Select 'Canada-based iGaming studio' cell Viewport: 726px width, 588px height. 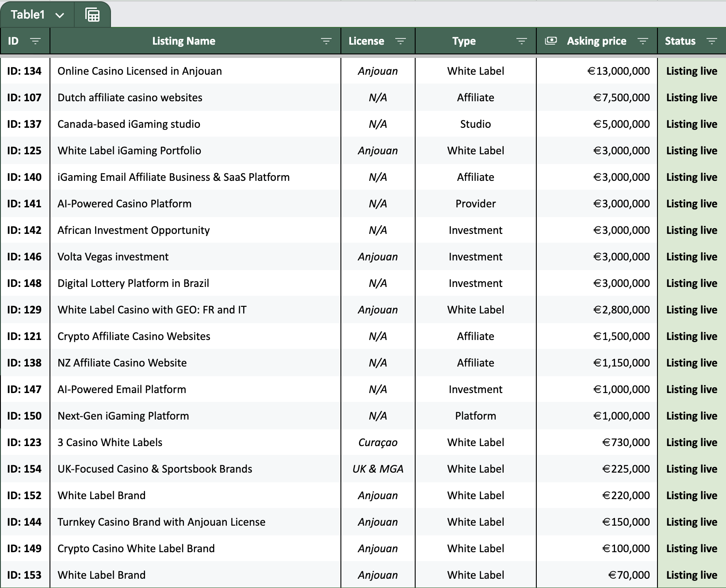tap(195, 124)
